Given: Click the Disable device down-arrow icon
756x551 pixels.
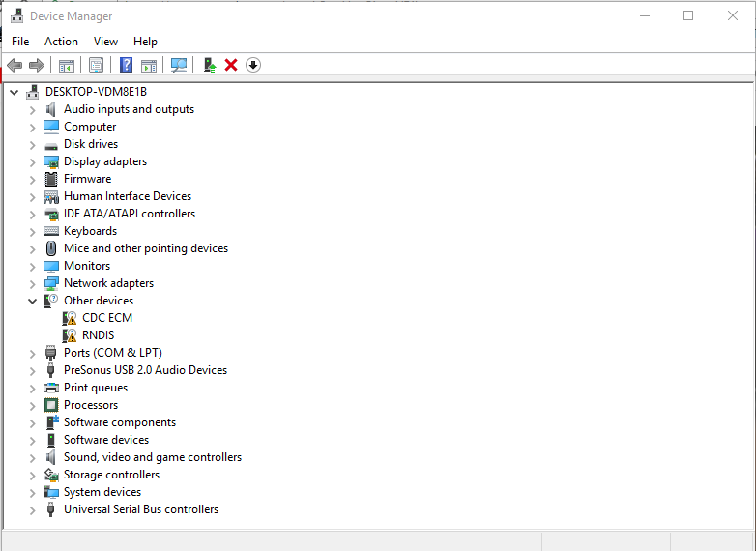Looking at the screenshot, I should [x=253, y=65].
